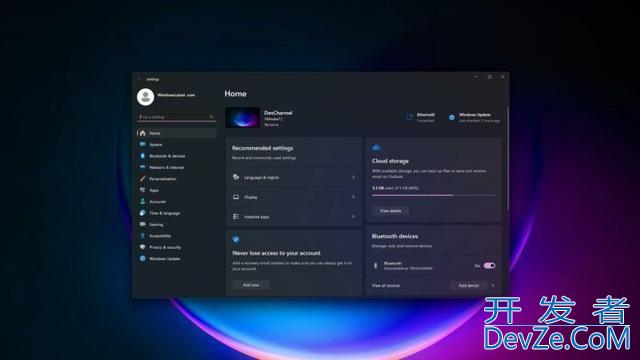Click the Add now recovery button
Viewport: 640px width, 360px height.
pos(251,285)
